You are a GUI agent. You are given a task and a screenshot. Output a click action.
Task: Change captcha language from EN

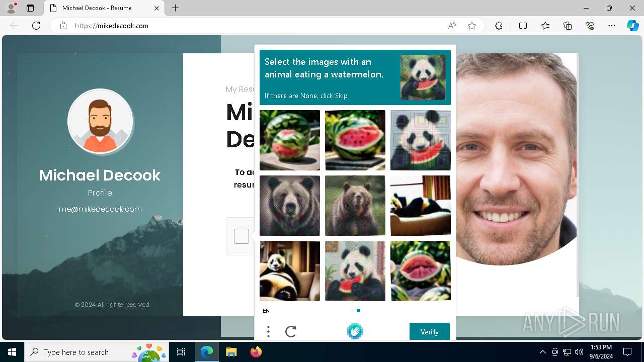click(x=266, y=311)
